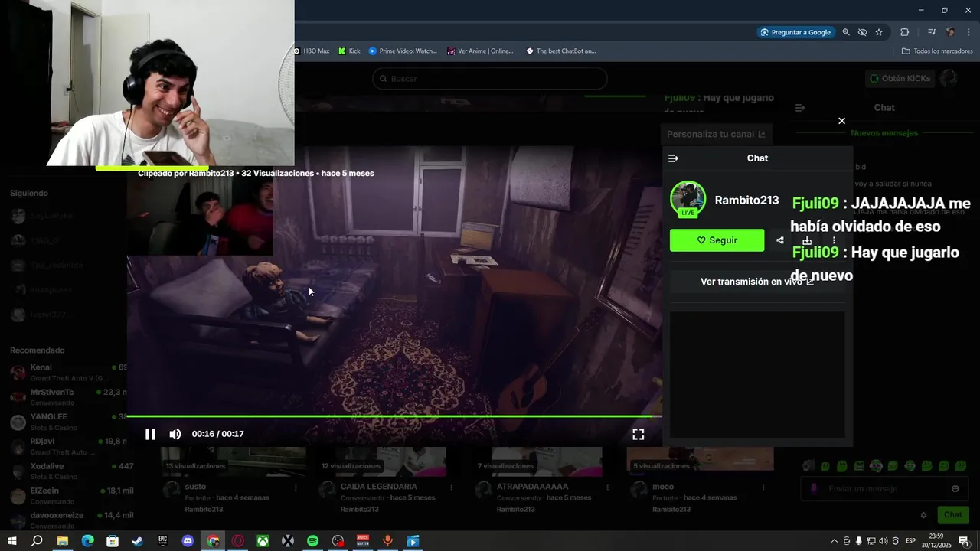Screen dimensions: 980x551
Task: Open the HBO Max bookmark
Action: [312, 51]
